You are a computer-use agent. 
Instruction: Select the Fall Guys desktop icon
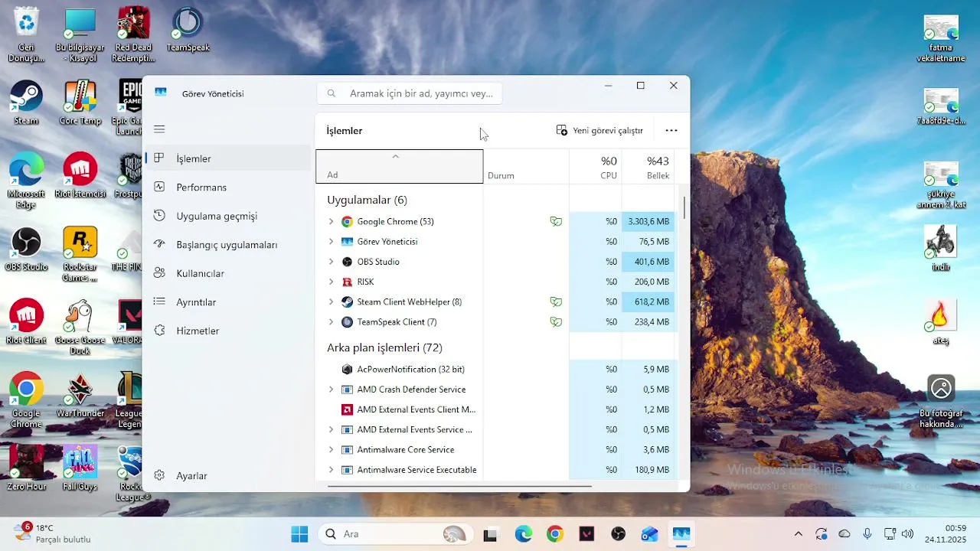80,468
